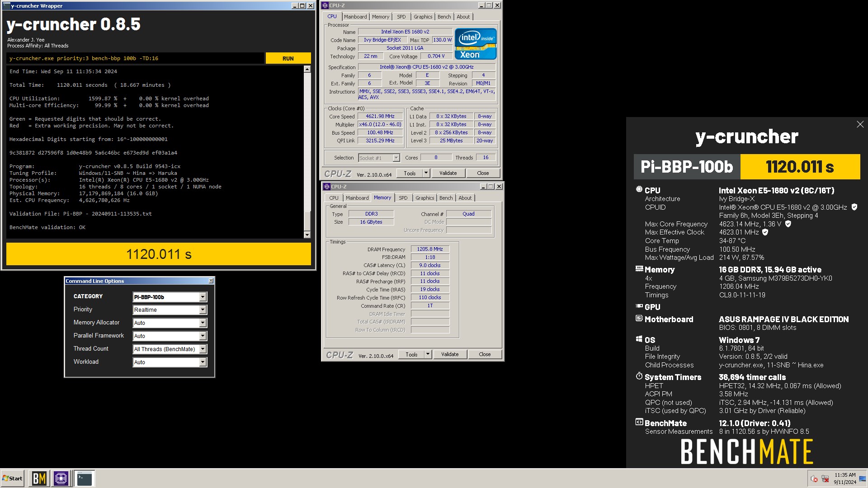Open About tab in upper CPU-Z window
This screenshot has width=868, height=488.
pos(463,17)
